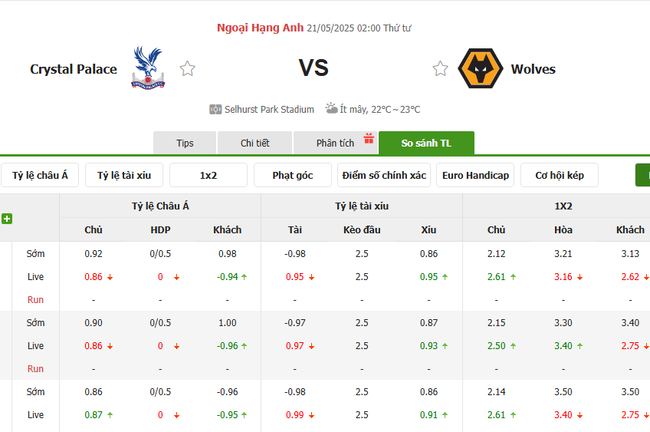This screenshot has height=432, width=650.
Task: Select the Euro Handicap filter
Action: point(475,175)
